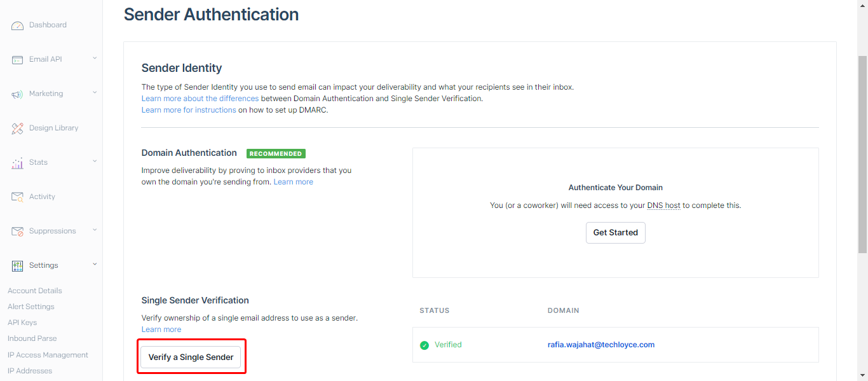Select Account Details under Settings
Screen dimensions: 868x381
tap(35, 291)
